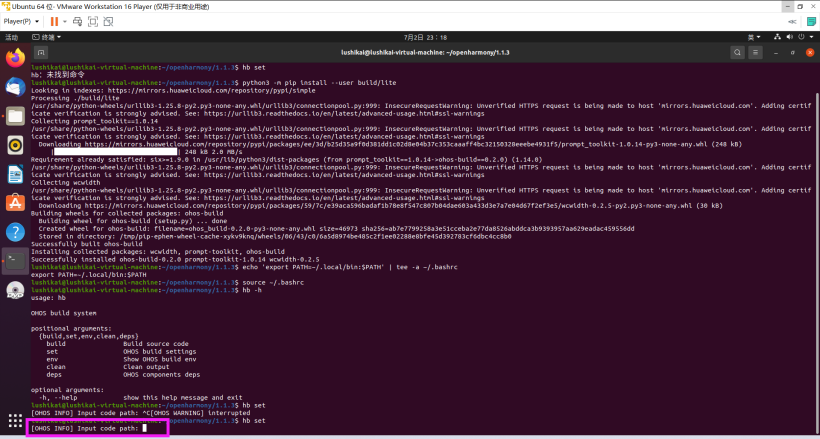820x439 pixels.
Task: Open the terminal hamburger menu
Action: [x=755, y=52]
